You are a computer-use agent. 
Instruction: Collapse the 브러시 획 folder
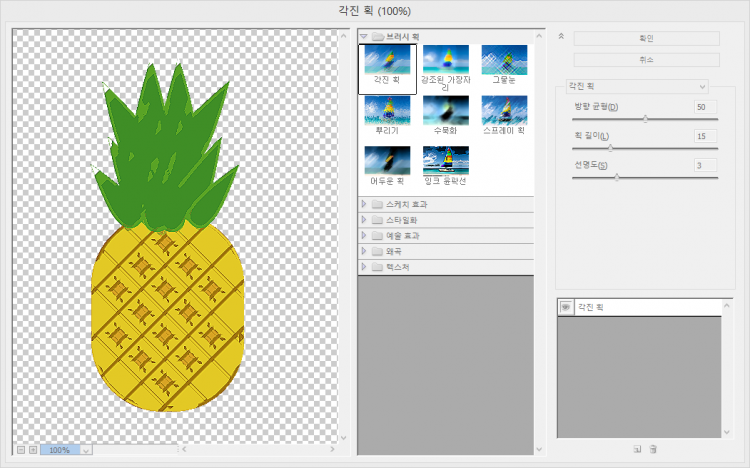click(x=364, y=36)
